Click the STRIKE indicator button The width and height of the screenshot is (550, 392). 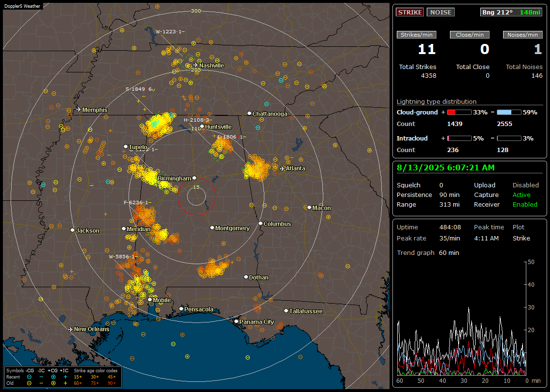(410, 12)
